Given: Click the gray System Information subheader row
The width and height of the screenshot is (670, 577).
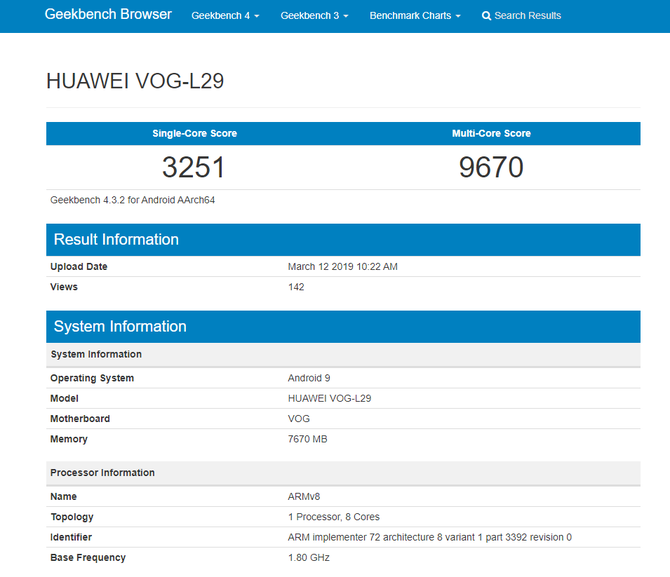Looking at the screenshot, I should 343,354.
